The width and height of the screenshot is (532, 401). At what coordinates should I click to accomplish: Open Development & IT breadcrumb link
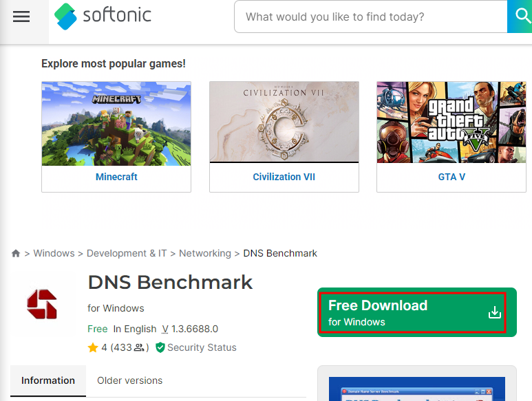coord(127,253)
